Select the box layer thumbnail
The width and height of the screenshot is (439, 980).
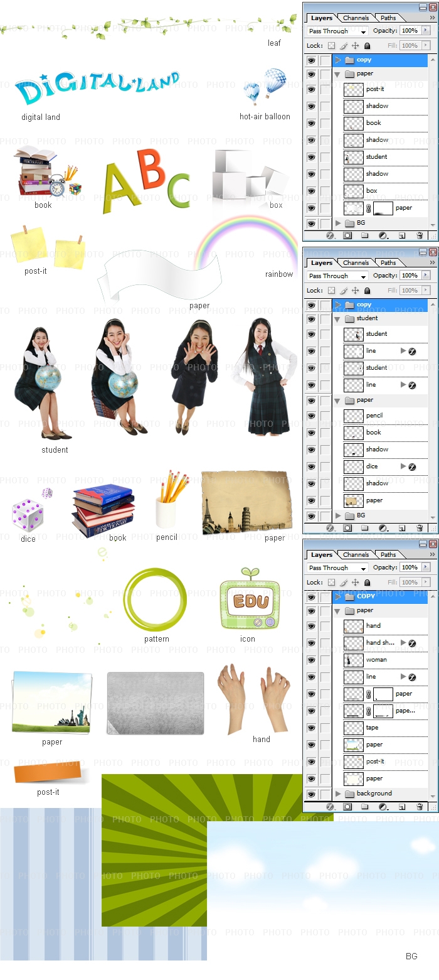pyautogui.click(x=354, y=191)
